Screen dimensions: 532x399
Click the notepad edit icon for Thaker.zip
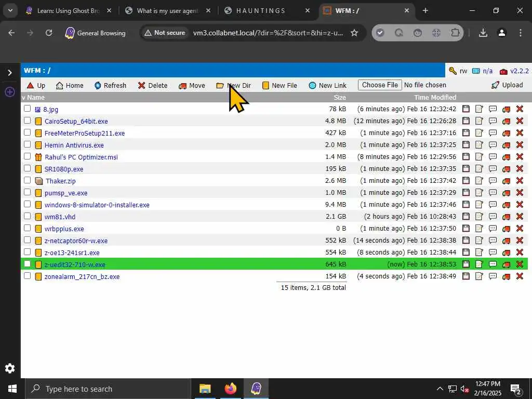pos(479,180)
